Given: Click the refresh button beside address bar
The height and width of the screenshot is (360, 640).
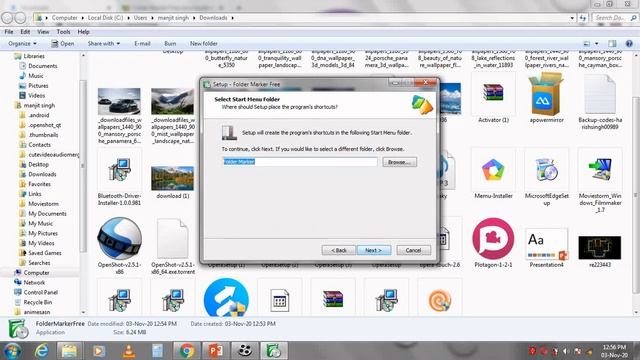Looking at the screenshot, I should [582, 18].
